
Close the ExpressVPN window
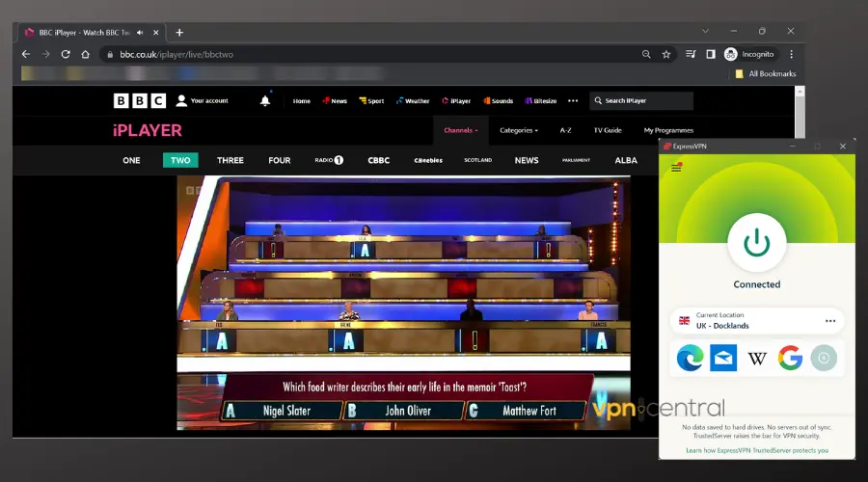click(843, 147)
